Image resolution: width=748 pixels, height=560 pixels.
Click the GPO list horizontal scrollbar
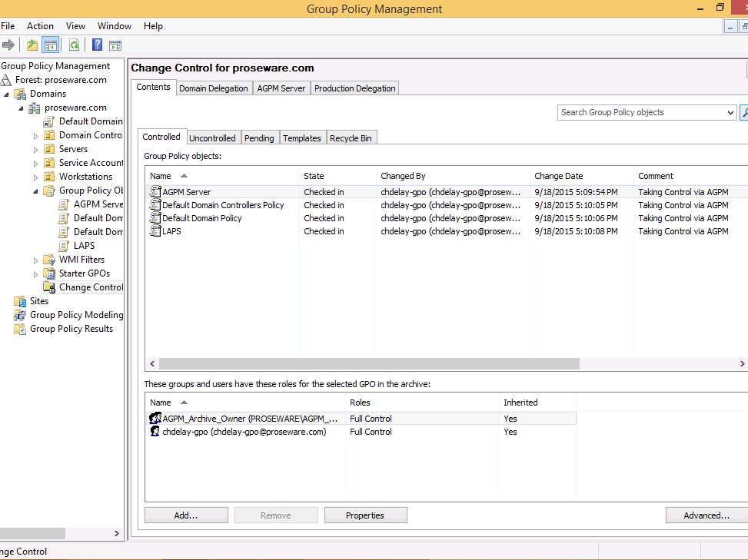pyautogui.click(x=369, y=363)
